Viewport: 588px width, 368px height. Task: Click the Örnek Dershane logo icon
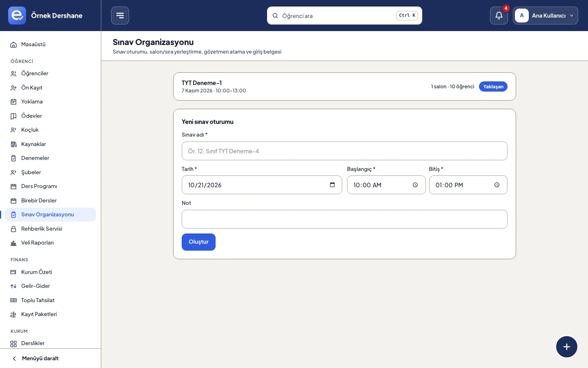pos(17,16)
